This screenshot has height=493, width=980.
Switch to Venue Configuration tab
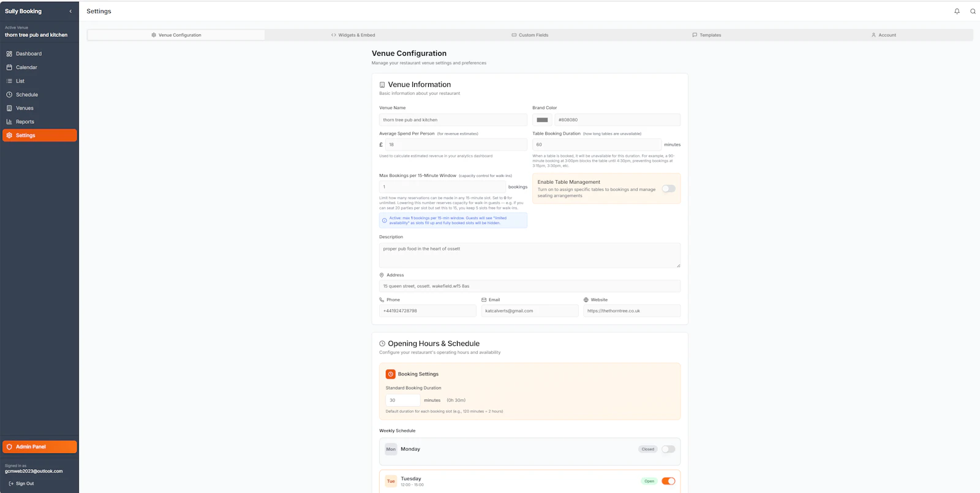[x=176, y=35]
